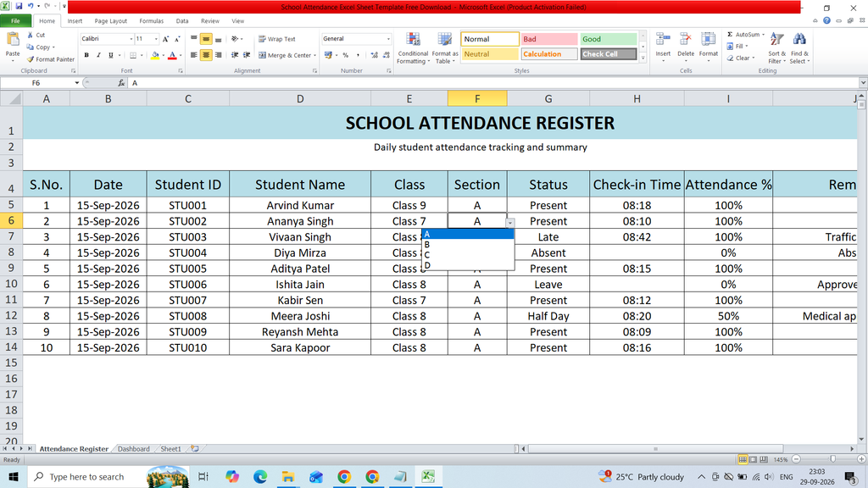
Task: Apply comma style number format
Action: point(358,55)
